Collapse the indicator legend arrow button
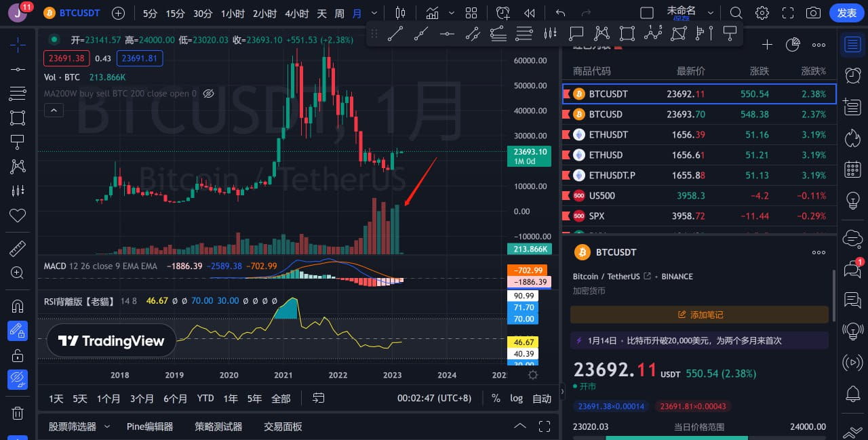The width and height of the screenshot is (868, 440). coord(53,110)
